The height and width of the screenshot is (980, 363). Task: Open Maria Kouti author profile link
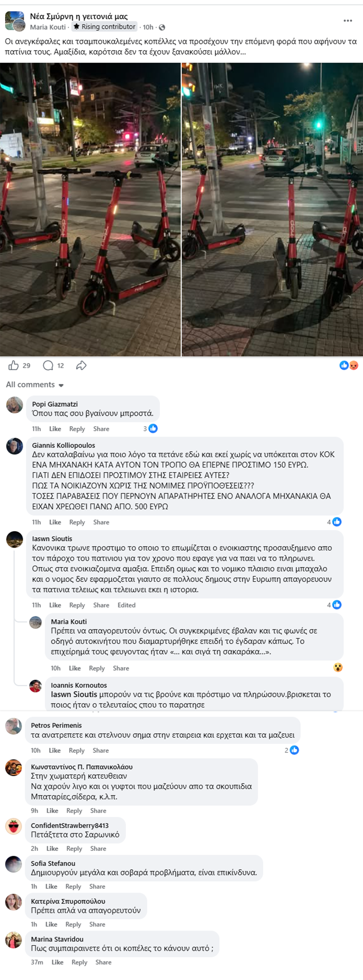(x=48, y=27)
